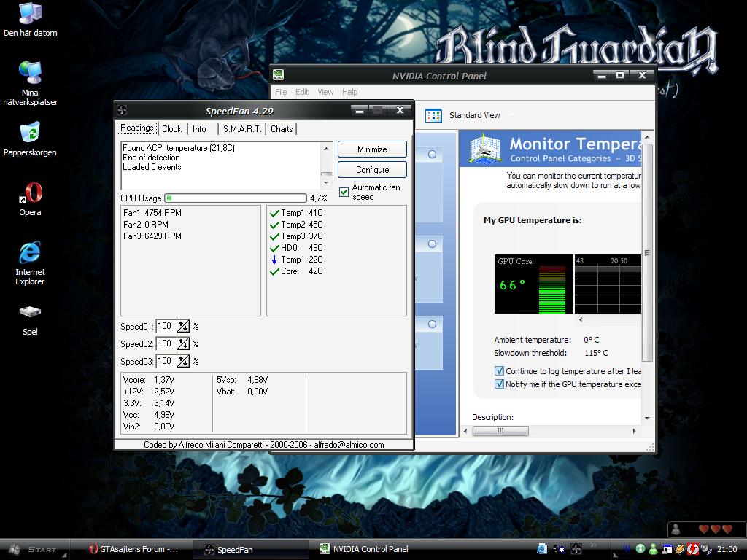Click the small window-shaped tray icon
The image size is (747, 560).
point(667,548)
